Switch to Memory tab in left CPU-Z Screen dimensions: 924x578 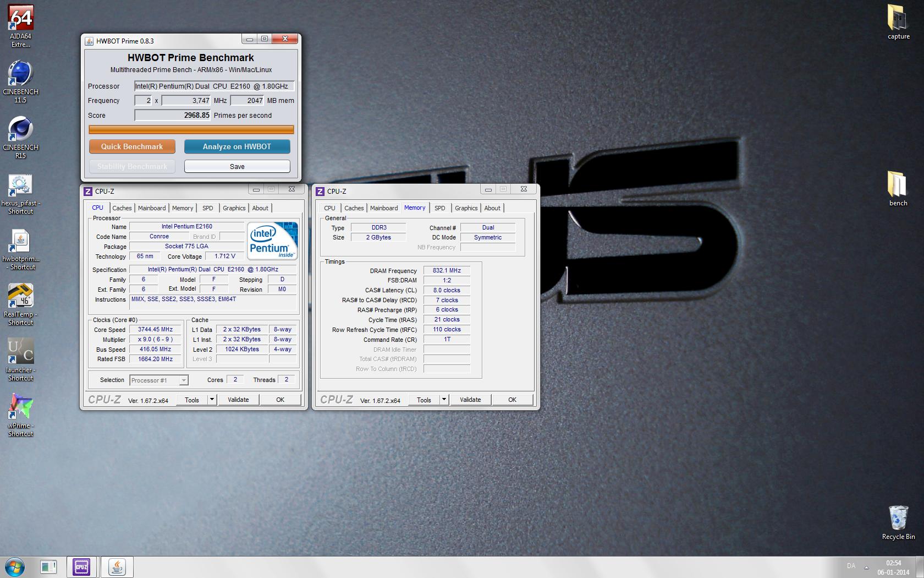coord(183,208)
